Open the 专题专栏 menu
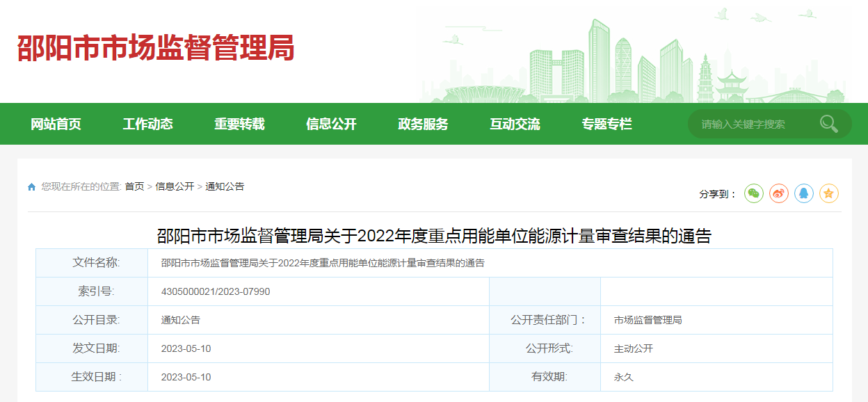Screen dimensions: 868x402 coord(607,124)
